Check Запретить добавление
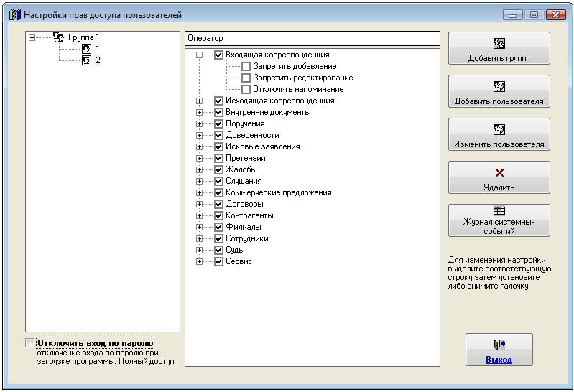This screenshot has height=392, width=574. pos(246,66)
